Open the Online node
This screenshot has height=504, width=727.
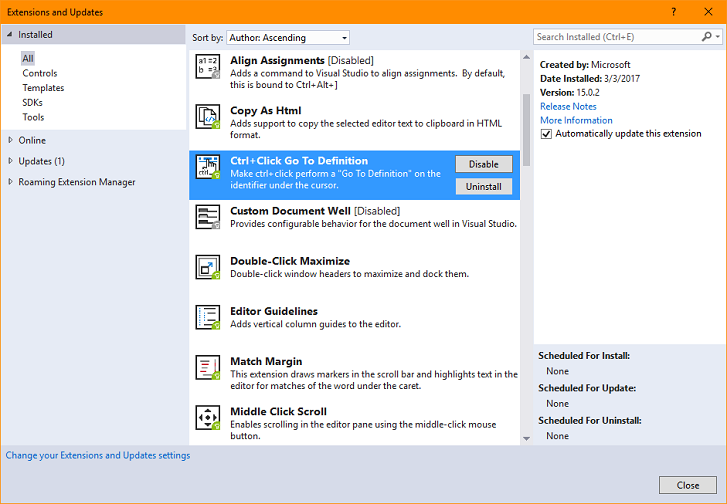coord(32,140)
